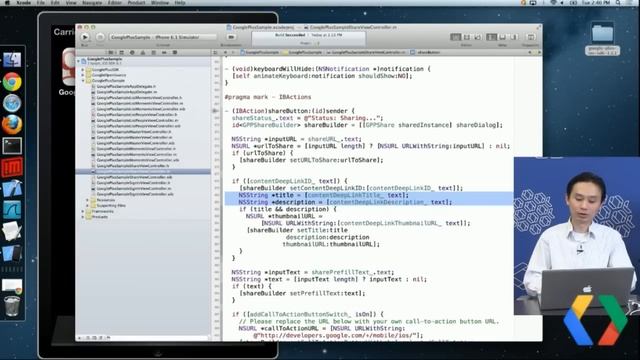
Task: Show the Breakpoint navigator
Action: click(164, 53)
